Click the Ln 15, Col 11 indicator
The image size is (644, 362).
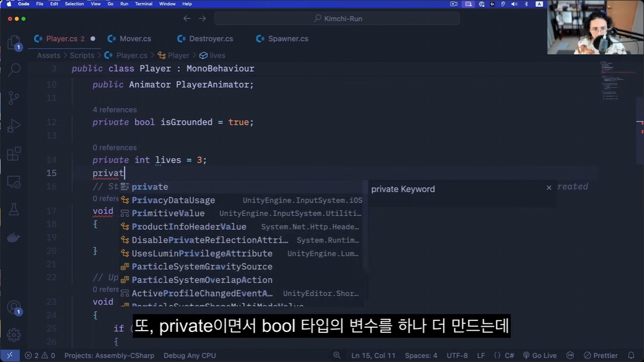pyautogui.click(x=374, y=355)
